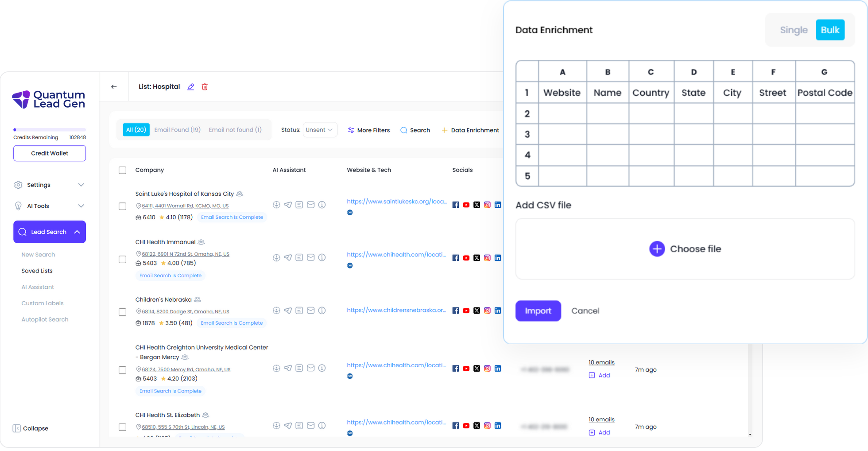Expand the AI Tools sidebar section
Viewport: 868px width, 451px height.
click(49, 206)
